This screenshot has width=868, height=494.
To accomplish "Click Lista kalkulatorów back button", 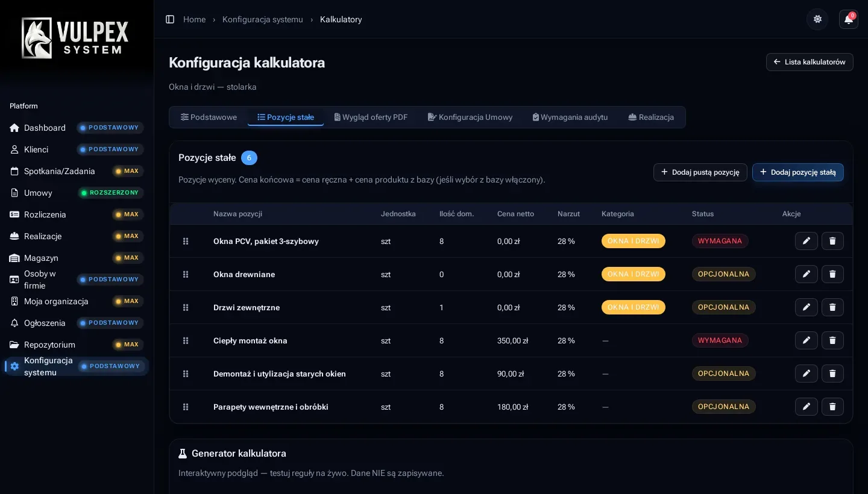I will [810, 62].
